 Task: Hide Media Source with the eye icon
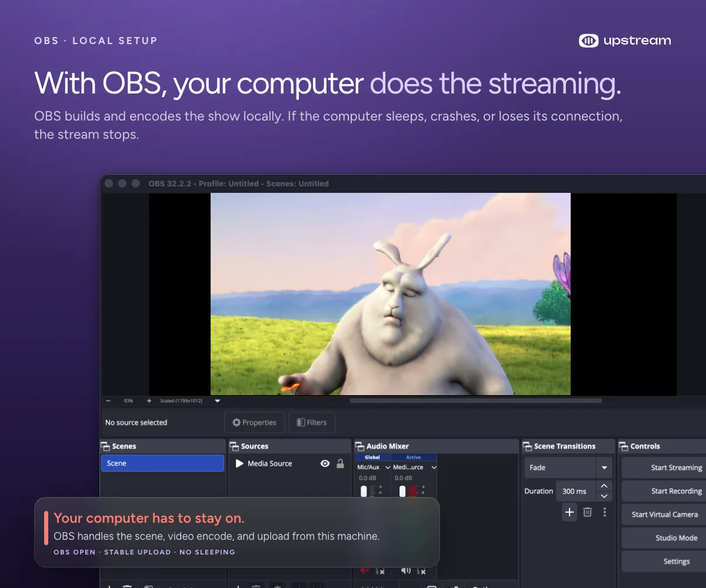325,463
